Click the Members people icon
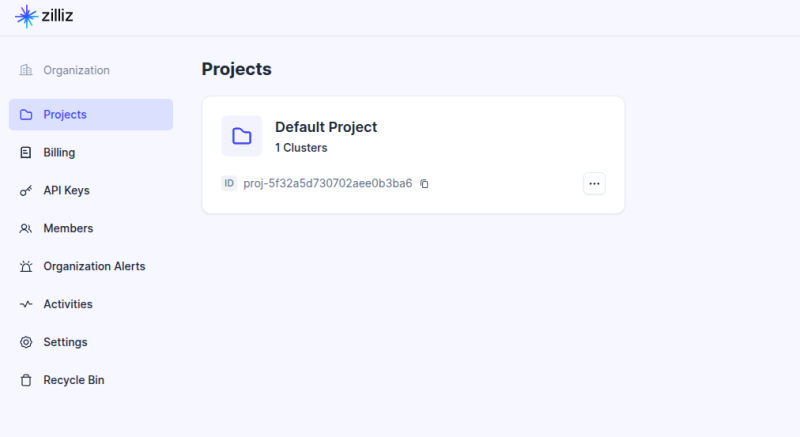Image resolution: width=800 pixels, height=437 pixels. 26,228
